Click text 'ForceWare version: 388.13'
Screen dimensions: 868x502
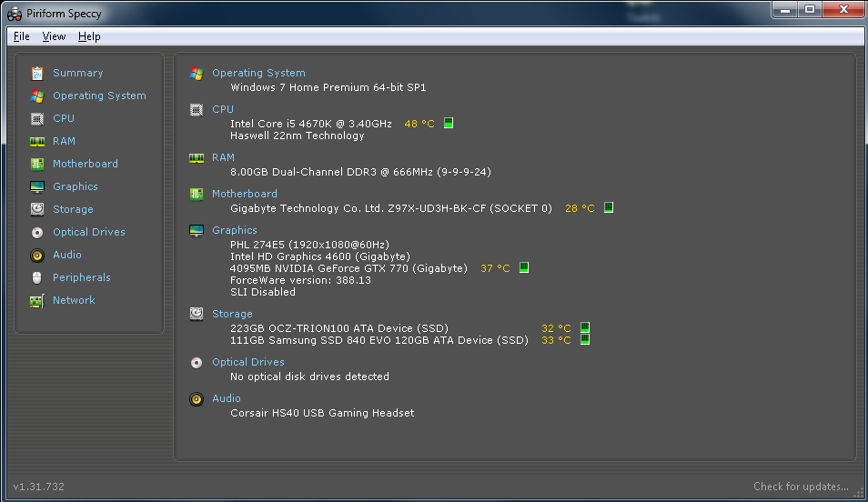(300, 281)
